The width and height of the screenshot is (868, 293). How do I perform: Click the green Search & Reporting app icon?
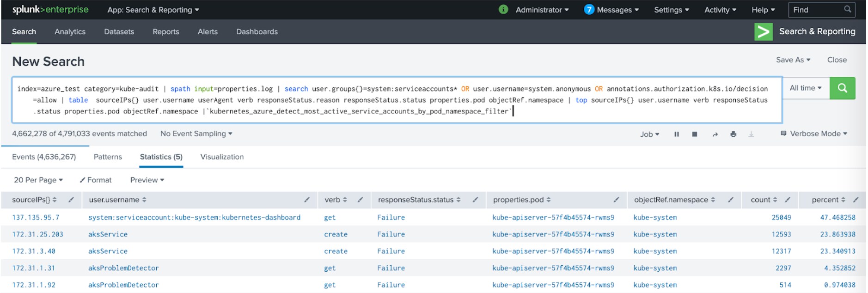coord(764,32)
